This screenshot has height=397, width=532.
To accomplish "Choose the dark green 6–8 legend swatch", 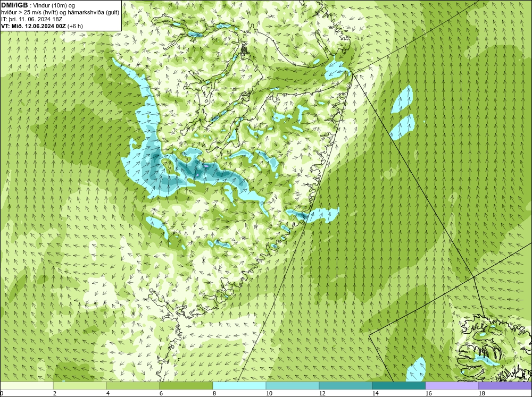I will pyautogui.click(x=186, y=386).
